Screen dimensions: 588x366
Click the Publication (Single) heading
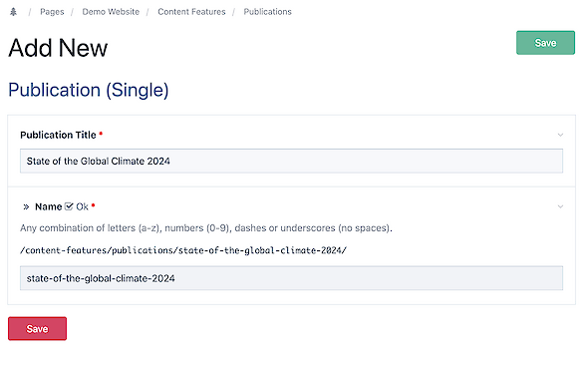tap(89, 90)
